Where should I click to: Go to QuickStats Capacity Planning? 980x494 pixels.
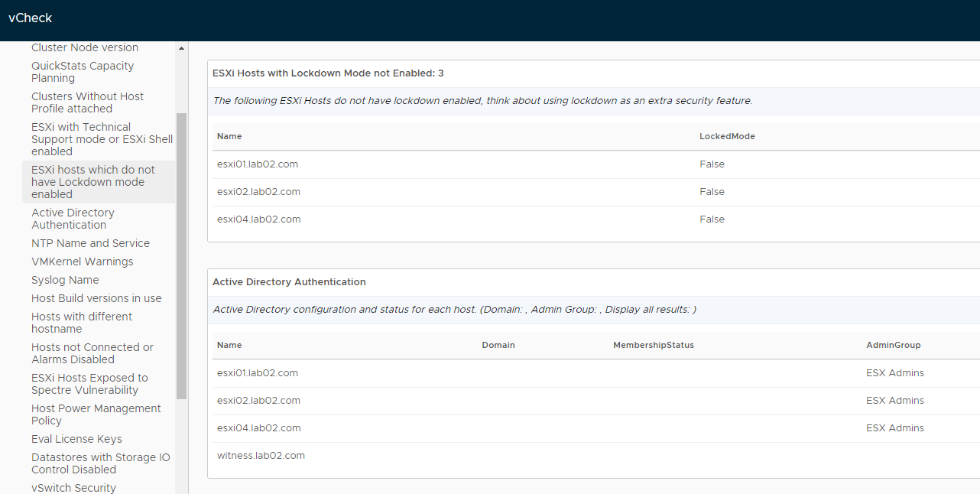[83, 72]
